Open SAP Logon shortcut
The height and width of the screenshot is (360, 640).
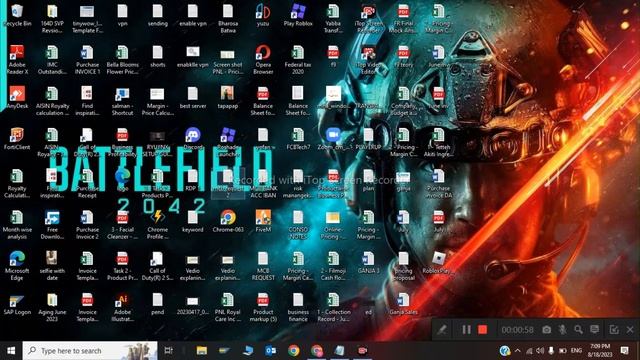tap(17, 304)
